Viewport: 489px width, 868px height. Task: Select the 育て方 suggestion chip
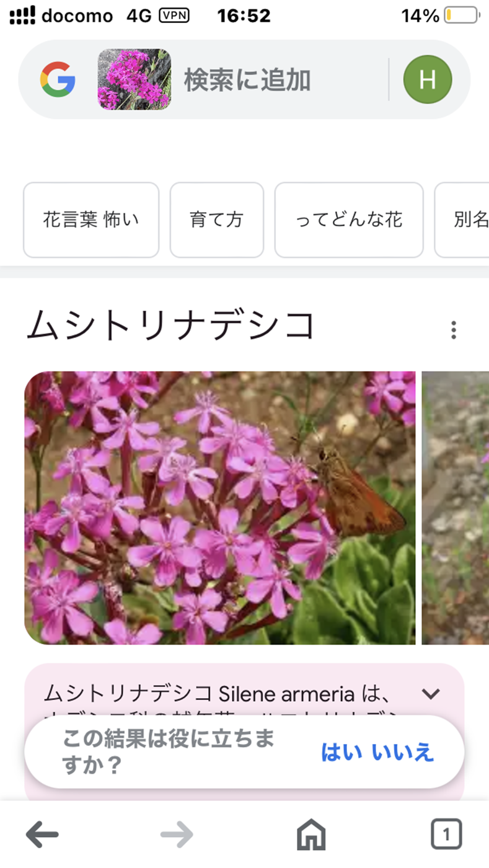click(217, 219)
